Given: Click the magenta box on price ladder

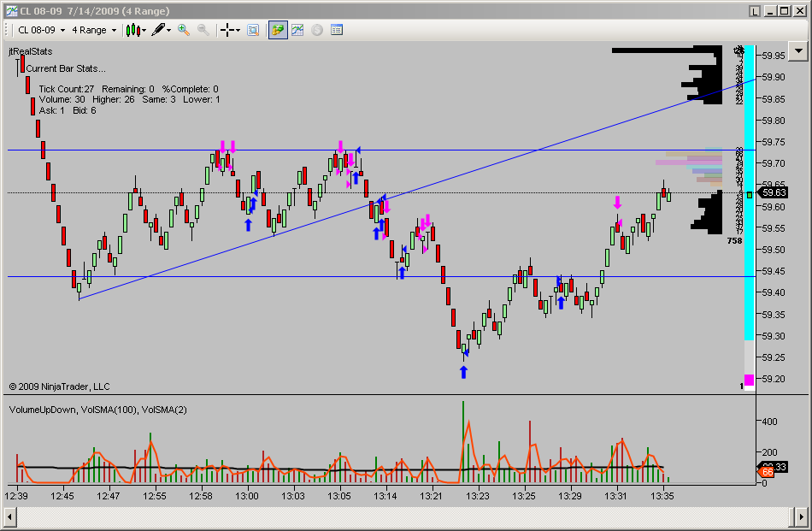Looking at the screenshot, I should coord(749,380).
